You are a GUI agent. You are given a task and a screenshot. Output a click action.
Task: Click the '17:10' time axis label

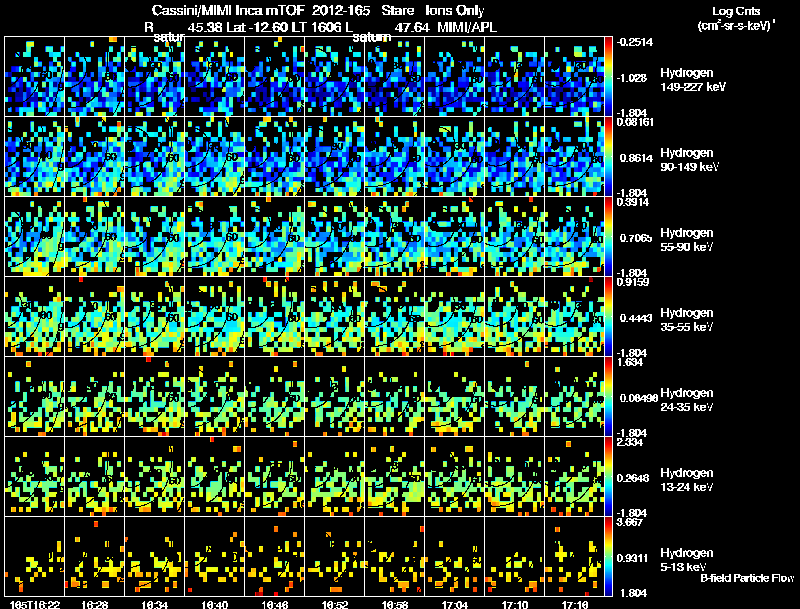click(515, 604)
